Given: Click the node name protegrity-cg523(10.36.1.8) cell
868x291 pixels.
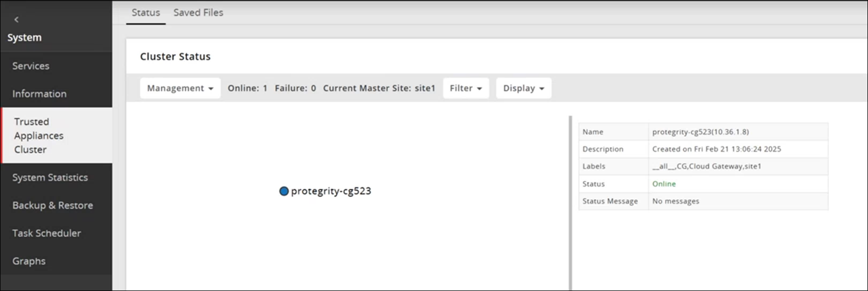Looking at the screenshot, I should [700, 132].
